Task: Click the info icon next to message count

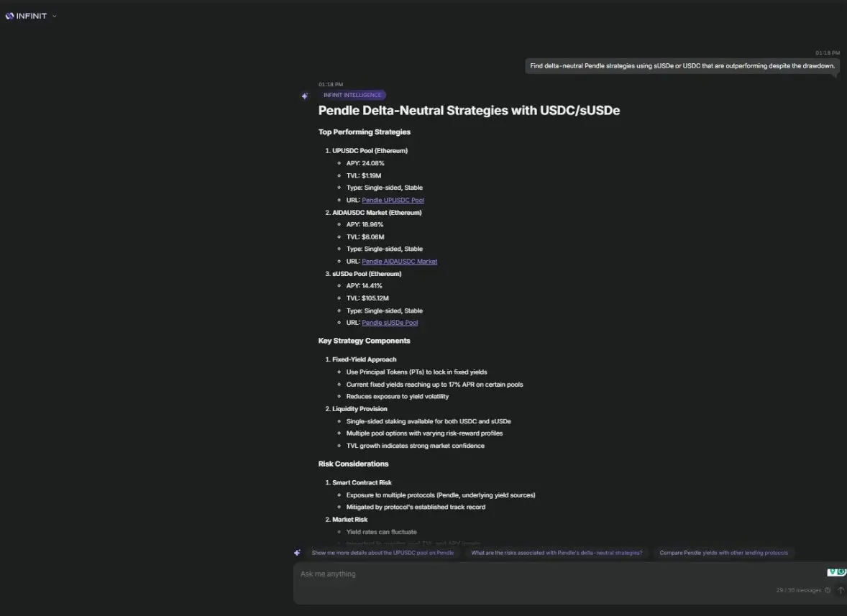Action: pos(828,590)
